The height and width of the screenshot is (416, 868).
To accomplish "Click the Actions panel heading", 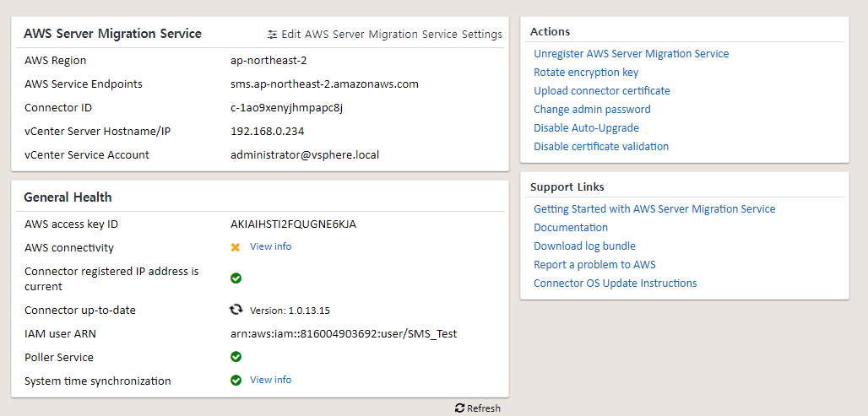I will tap(551, 31).
